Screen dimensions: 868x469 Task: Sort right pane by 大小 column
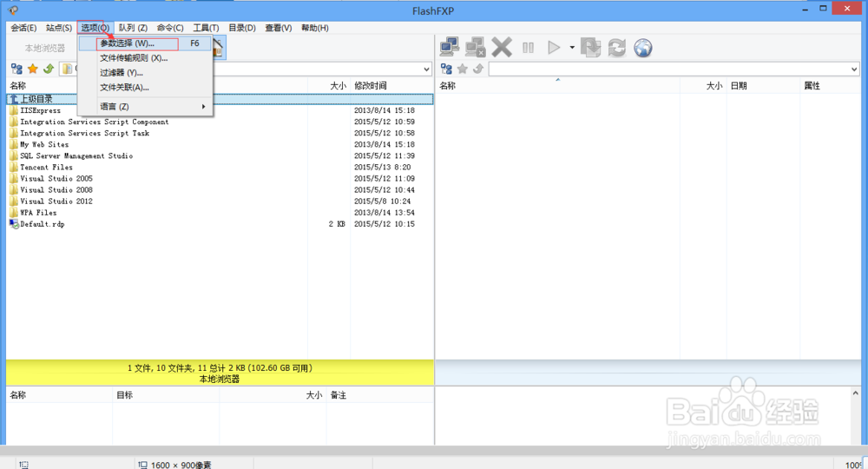point(714,86)
